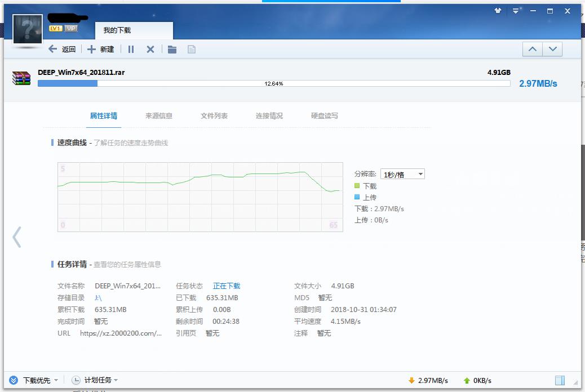Expand the 下载优先 dropdown arrow
585x392 pixels.
point(56,380)
